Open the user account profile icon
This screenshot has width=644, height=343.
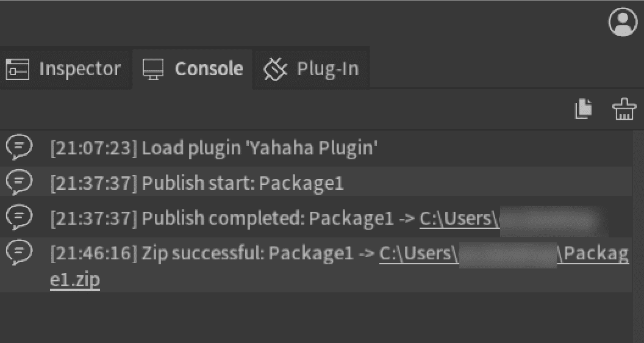(x=622, y=23)
